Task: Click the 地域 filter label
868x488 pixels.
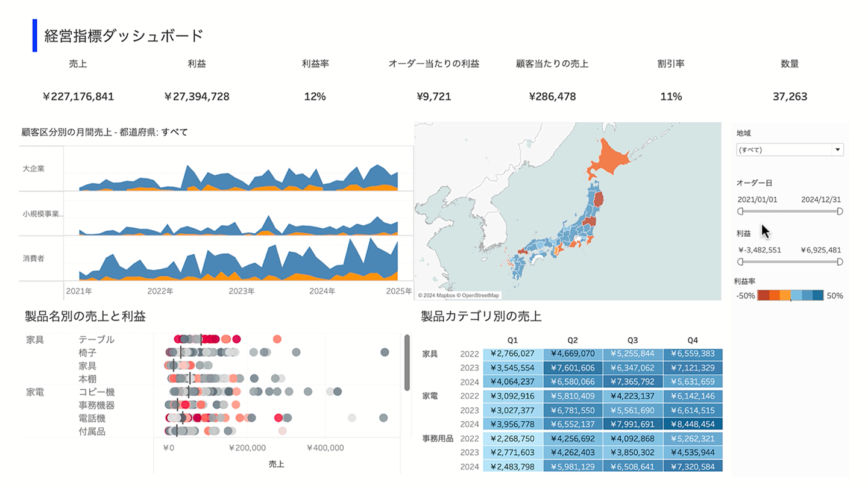Action: pyautogui.click(x=744, y=133)
